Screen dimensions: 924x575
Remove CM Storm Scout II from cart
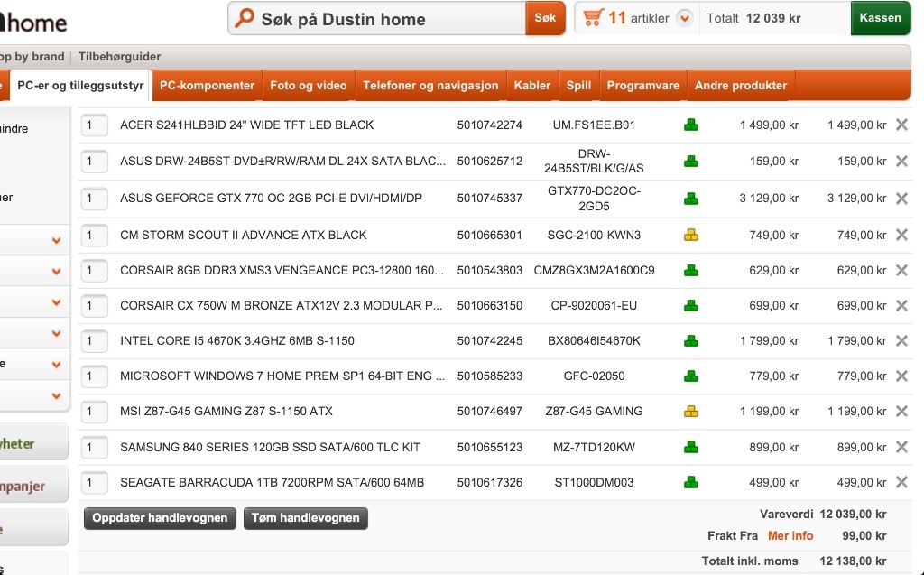(901, 235)
